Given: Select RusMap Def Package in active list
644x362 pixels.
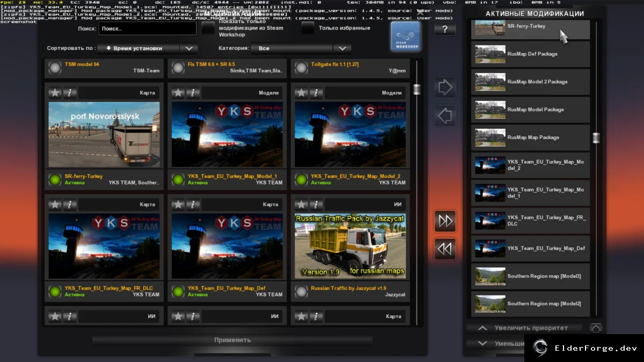Looking at the screenshot, I should [530, 54].
